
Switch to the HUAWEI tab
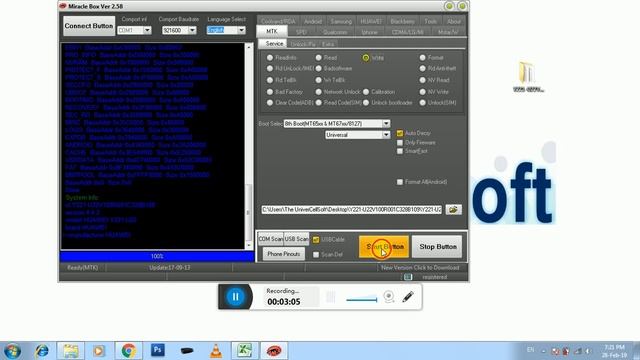(x=371, y=21)
